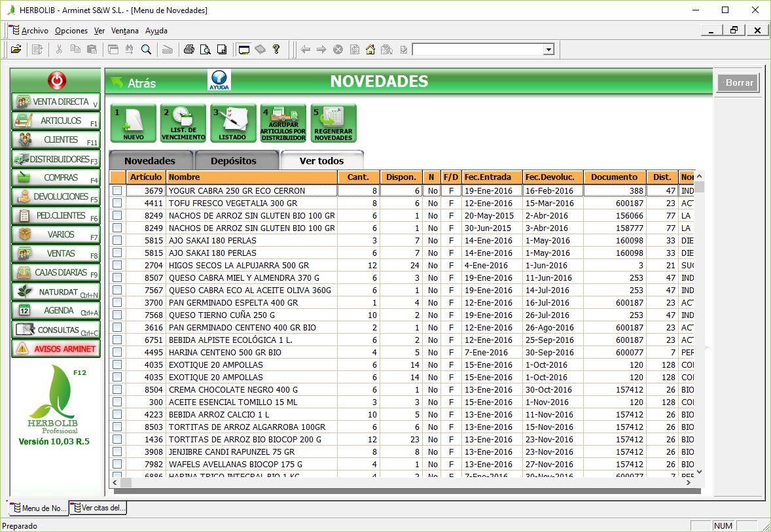Screen dimensions: 771x532
Task: Open print preview from the toolbar
Action: [x=205, y=49]
